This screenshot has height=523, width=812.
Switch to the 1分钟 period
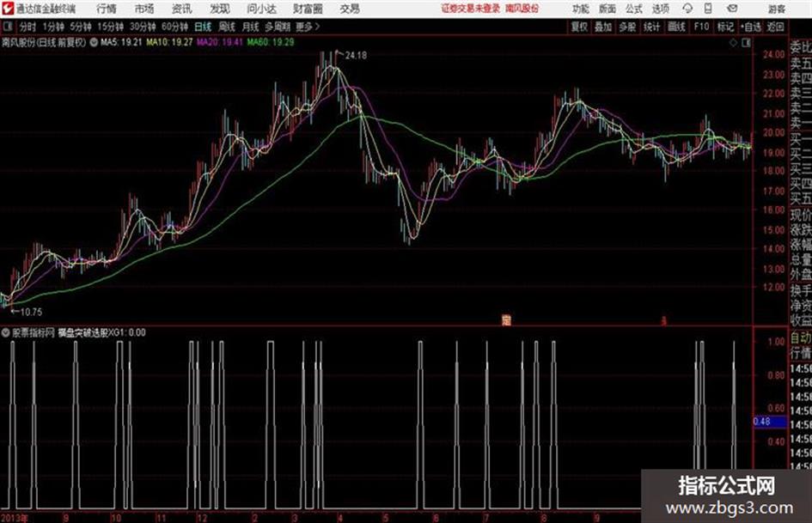pyautogui.click(x=53, y=27)
